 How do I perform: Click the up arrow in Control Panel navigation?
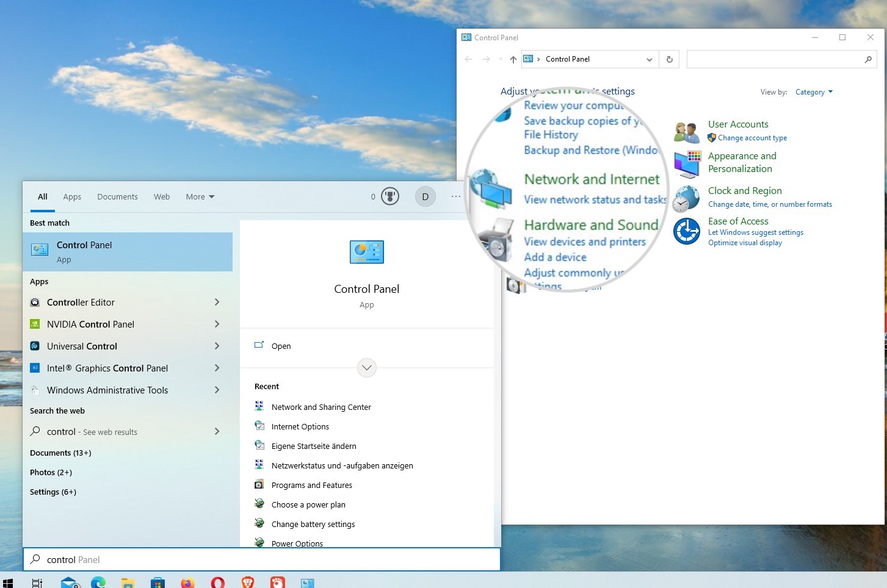pyautogui.click(x=513, y=59)
